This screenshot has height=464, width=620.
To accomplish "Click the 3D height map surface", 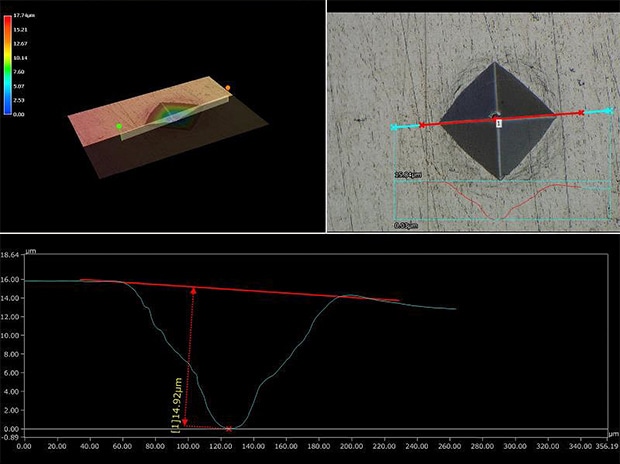I will tap(168, 127).
